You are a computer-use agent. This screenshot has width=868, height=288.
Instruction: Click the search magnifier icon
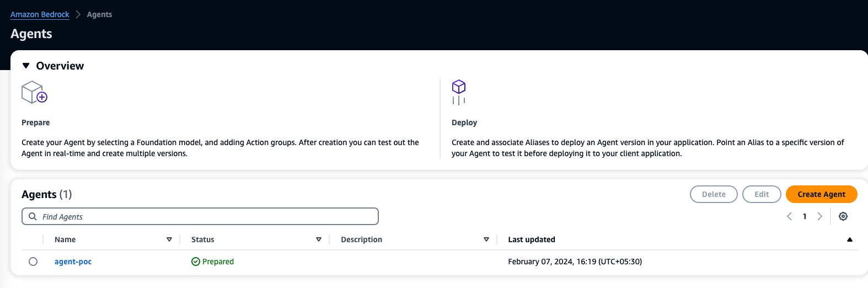tap(33, 216)
